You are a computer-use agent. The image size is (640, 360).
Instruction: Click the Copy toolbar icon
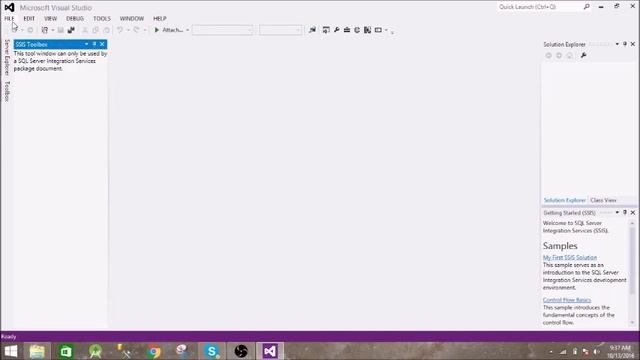pos(96,30)
